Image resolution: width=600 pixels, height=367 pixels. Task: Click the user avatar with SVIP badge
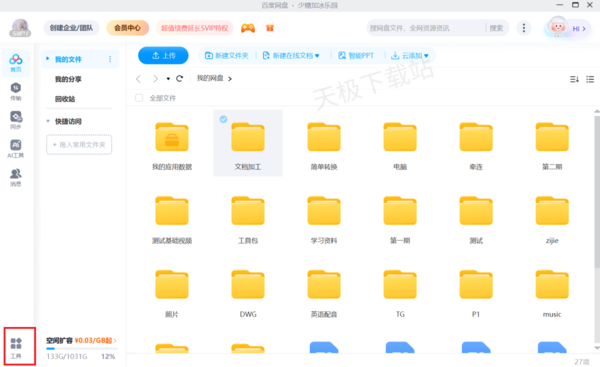pos(20,28)
